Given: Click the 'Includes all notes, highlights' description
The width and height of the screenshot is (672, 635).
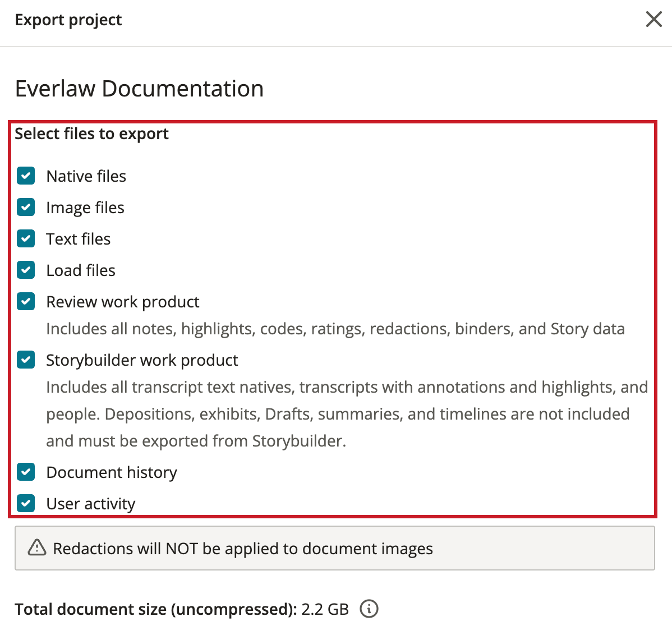Looking at the screenshot, I should coord(335,329).
